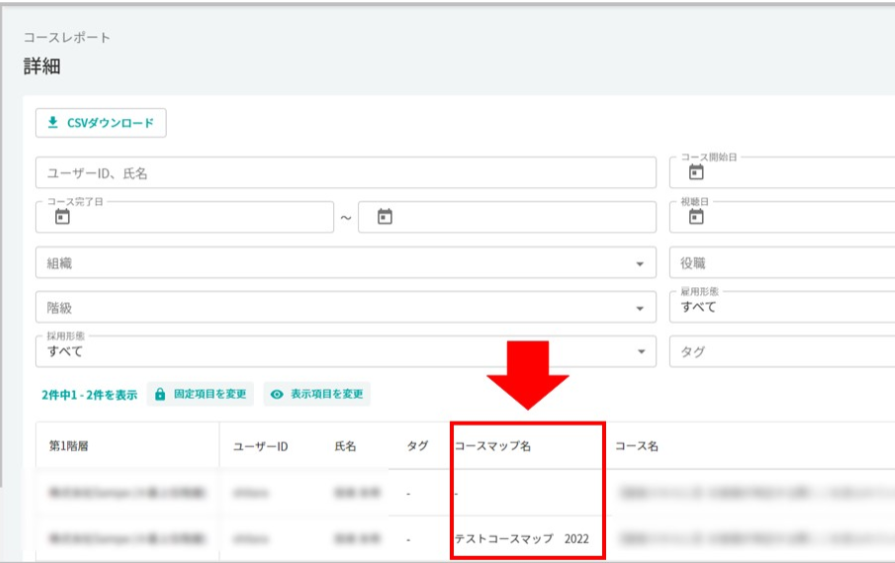Click 固定項目を変更 button
Viewport: 895px width, 563px height.
tap(200, 394)
